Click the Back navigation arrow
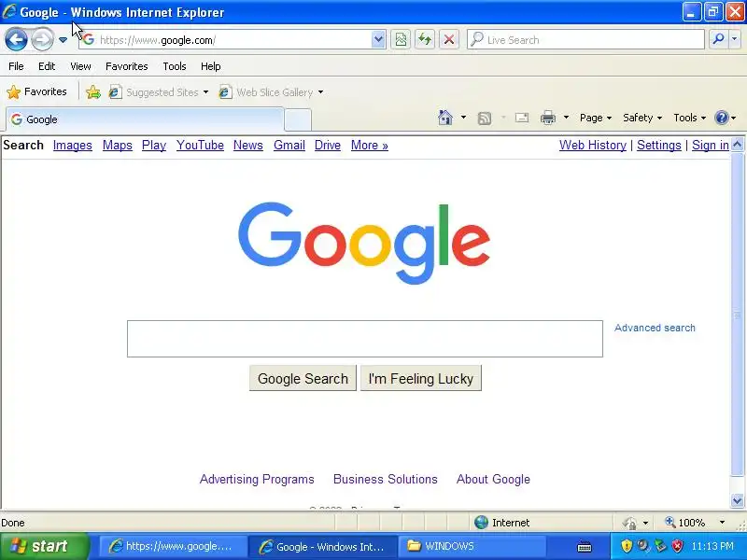This screenshot has width=747, height=560. click(16, 39)
